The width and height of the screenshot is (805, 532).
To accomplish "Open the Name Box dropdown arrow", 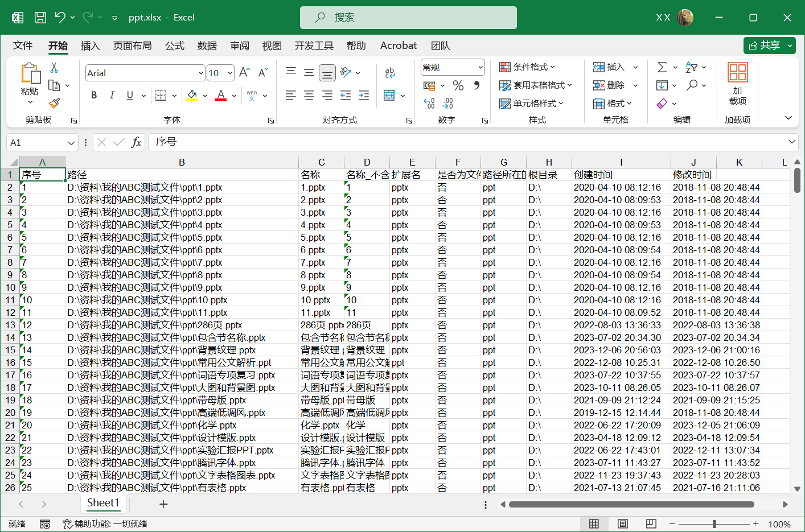I will click(x=71, y=142).
